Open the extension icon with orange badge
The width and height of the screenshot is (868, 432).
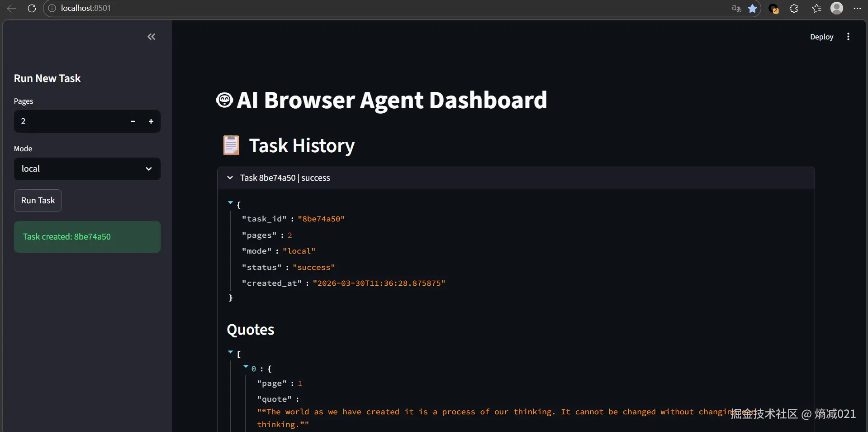[x=773, y=8]
